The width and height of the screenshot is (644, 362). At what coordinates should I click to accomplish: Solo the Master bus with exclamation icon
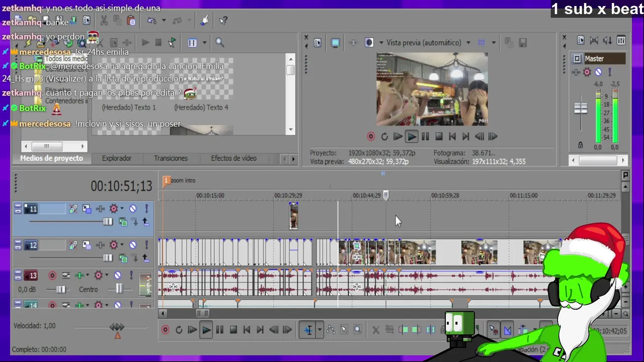click(609, 72)
